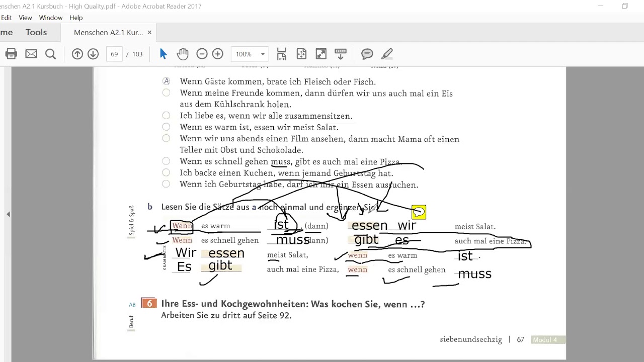
Task: Add a sticky note comment tool
Action: tap(367, 54)
